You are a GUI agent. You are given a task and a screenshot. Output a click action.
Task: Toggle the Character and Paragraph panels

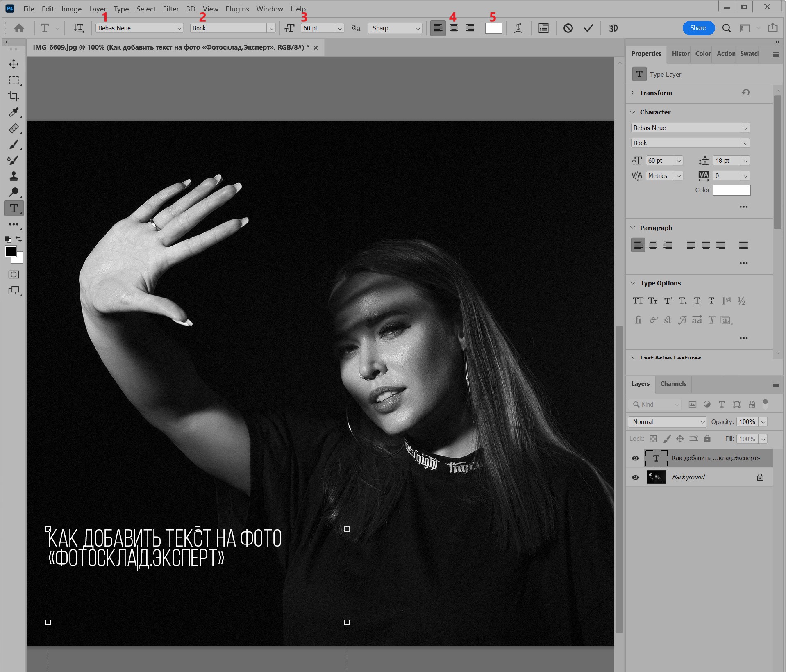[543, 28]
